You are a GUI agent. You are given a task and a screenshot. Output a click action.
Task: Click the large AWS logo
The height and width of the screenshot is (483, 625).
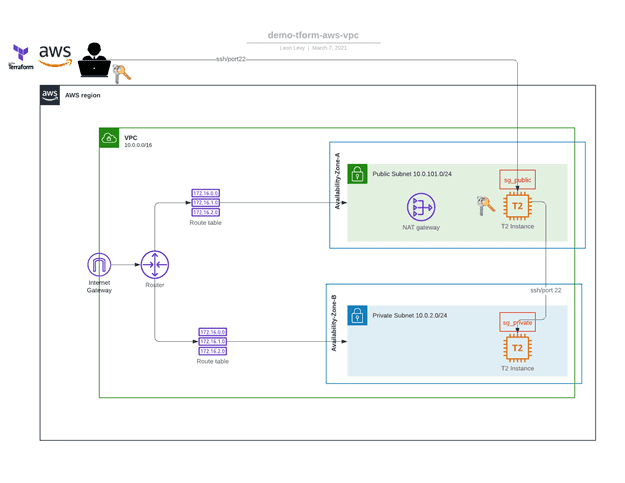55,55
